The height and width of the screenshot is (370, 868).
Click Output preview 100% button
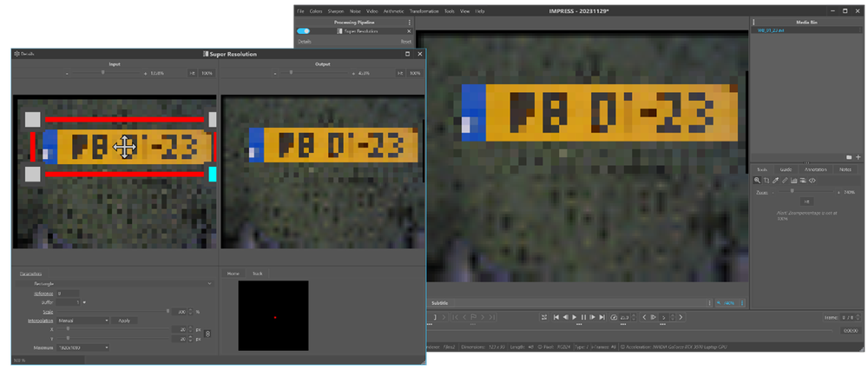point(415,73)
